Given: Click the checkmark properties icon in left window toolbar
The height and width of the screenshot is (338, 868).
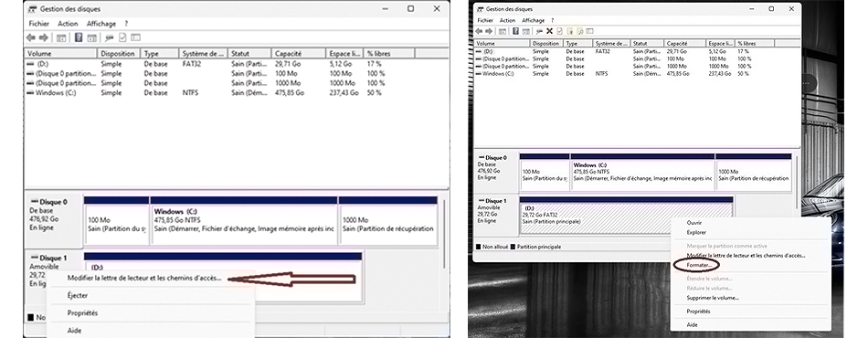Looking at the screenshot, I should (122, 37).
